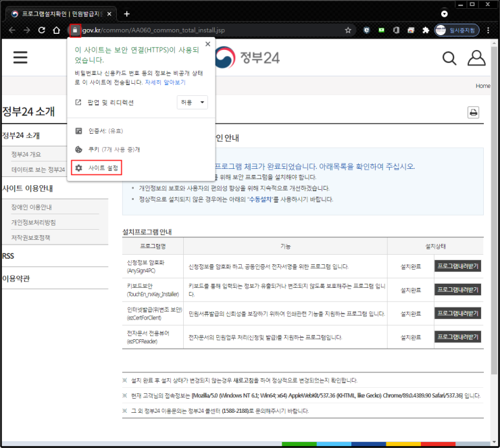Expand the 팝업 및 리디렉션 허용 dropdown

(193, 102)
